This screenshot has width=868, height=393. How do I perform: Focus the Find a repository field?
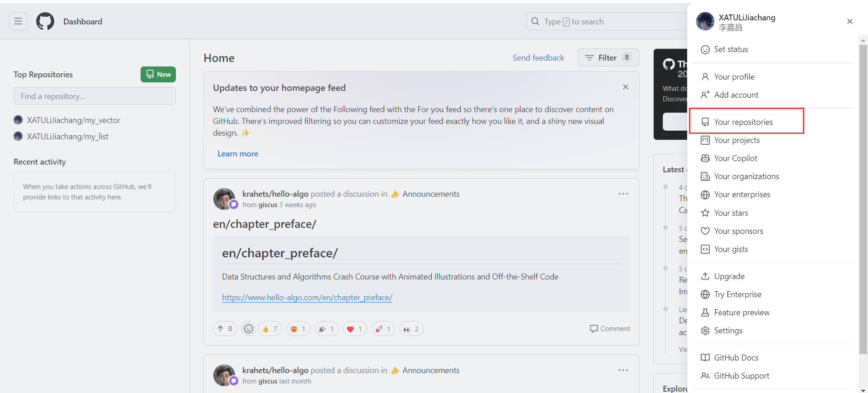94,96
